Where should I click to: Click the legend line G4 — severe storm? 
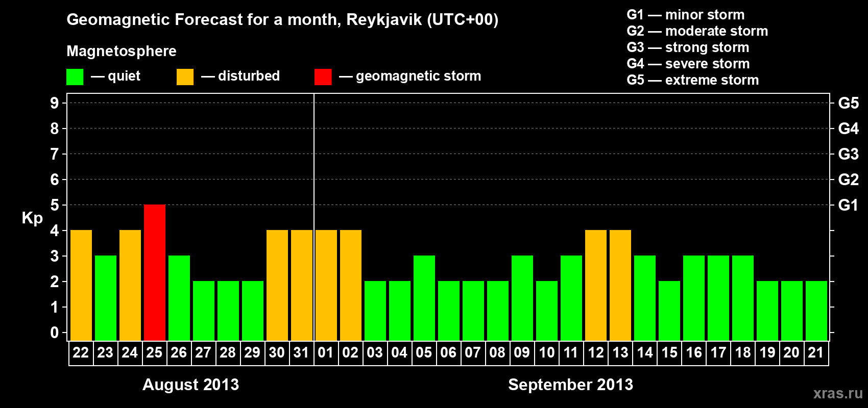click(688, 64)
